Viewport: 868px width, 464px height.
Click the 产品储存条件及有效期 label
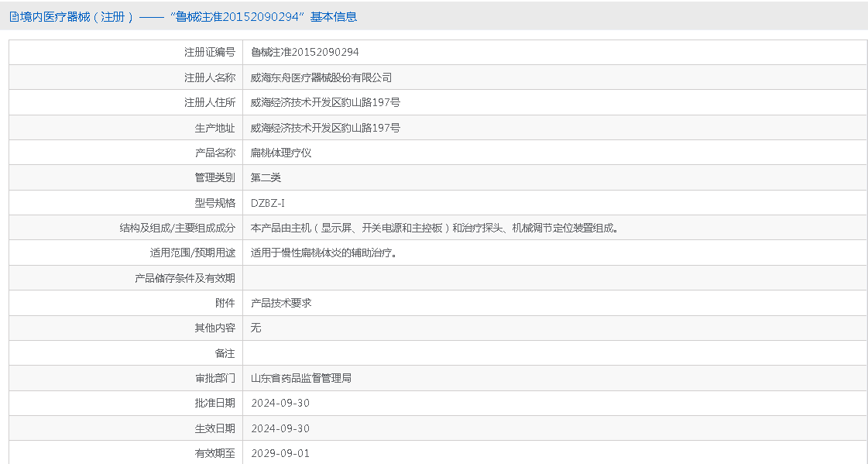pos(185,278)
